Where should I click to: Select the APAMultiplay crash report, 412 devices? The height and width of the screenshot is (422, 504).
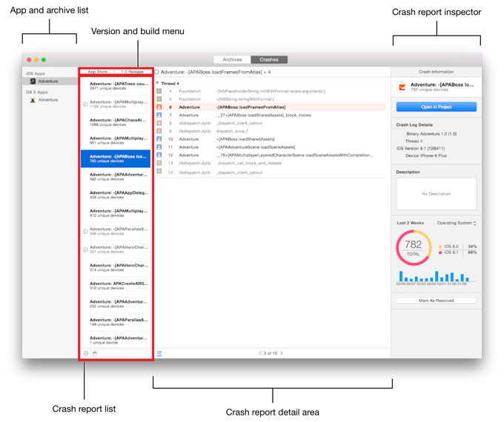click(116, 213)
